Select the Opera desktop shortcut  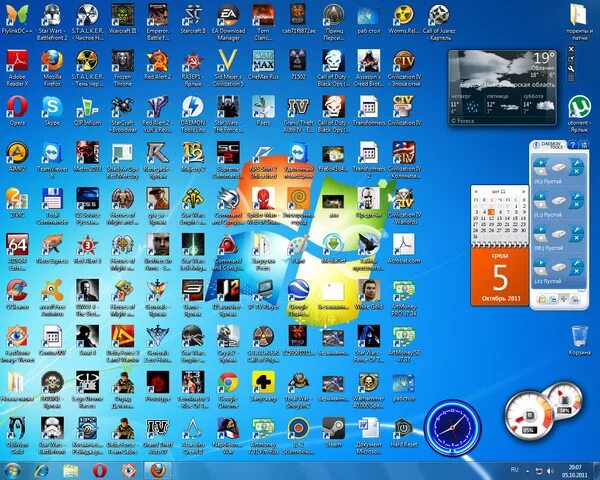pos(17,111)
